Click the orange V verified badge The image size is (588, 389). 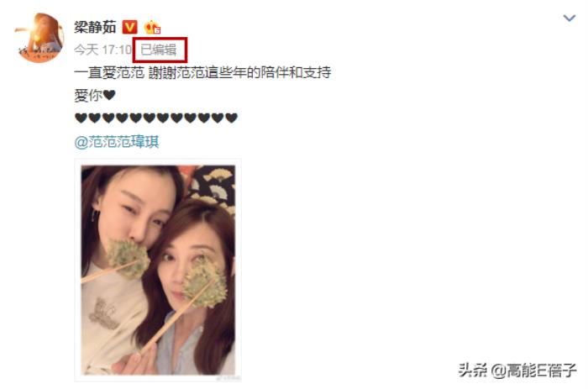tap(130, 27)
